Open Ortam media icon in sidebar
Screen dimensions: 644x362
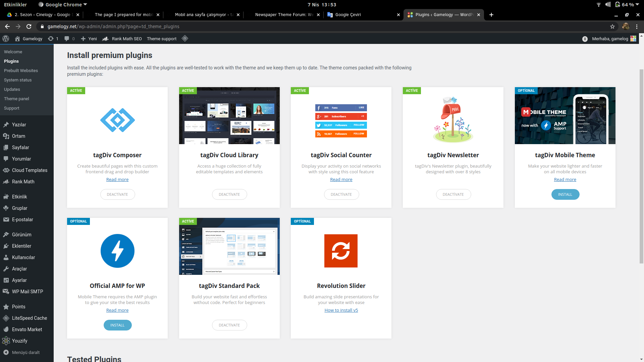(x=6, y=136)
